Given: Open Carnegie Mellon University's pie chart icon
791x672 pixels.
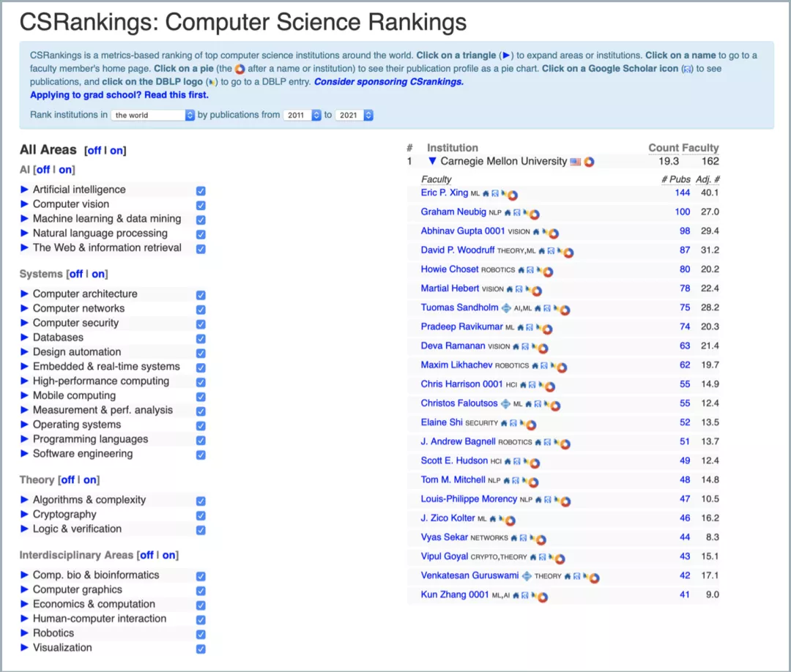Looking at the screenshot, I should (x=589, y=162).
